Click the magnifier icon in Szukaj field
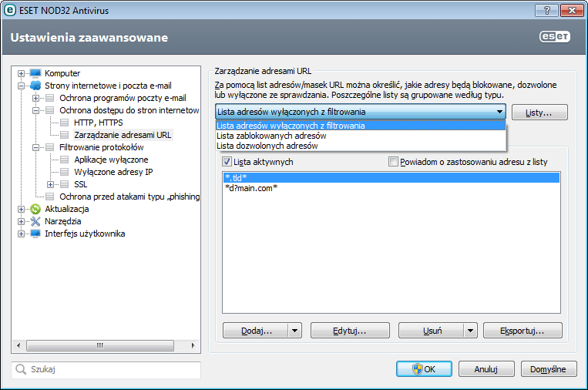588x390 pixels. point(21,369)
